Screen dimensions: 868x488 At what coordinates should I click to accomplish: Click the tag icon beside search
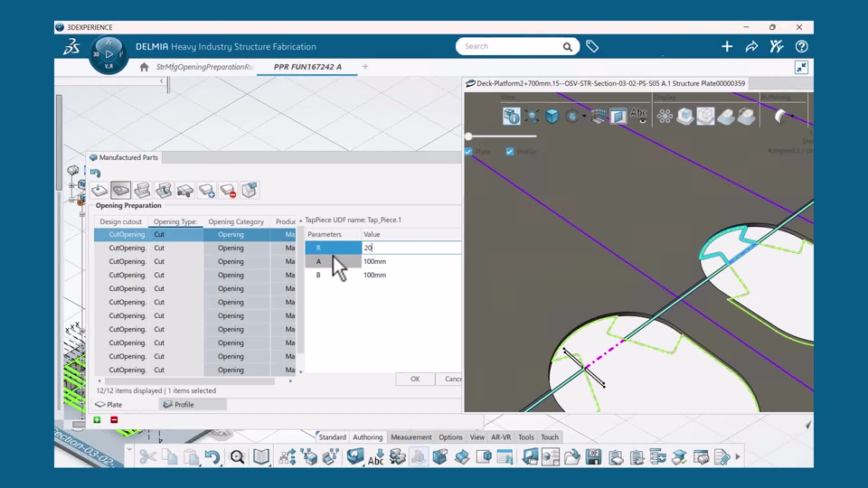591,46
